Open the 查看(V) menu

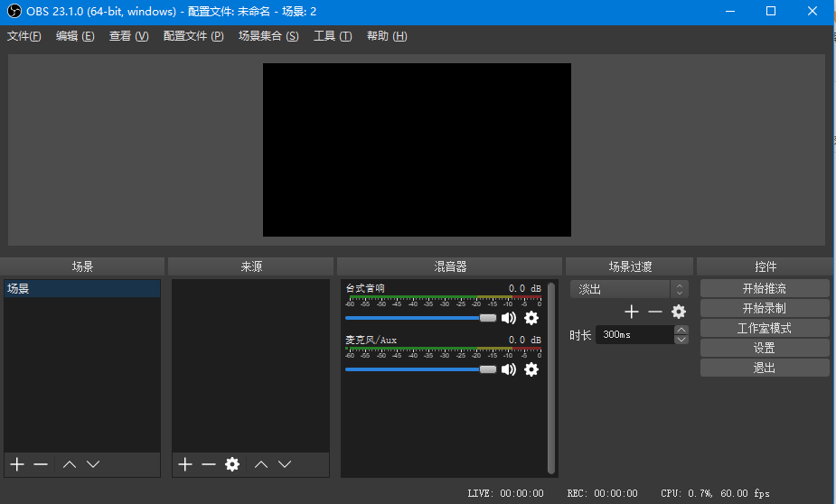128,36
